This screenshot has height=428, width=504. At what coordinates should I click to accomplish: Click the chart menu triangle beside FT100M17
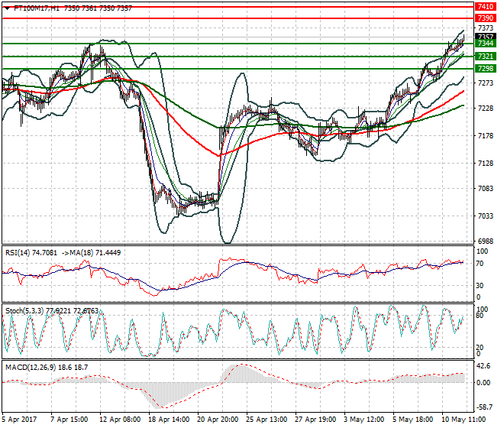7,8
